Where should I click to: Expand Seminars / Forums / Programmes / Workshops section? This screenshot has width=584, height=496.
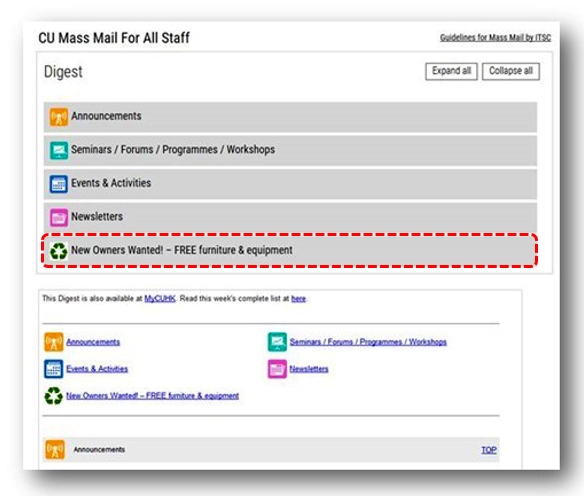[x=290, y=150]
